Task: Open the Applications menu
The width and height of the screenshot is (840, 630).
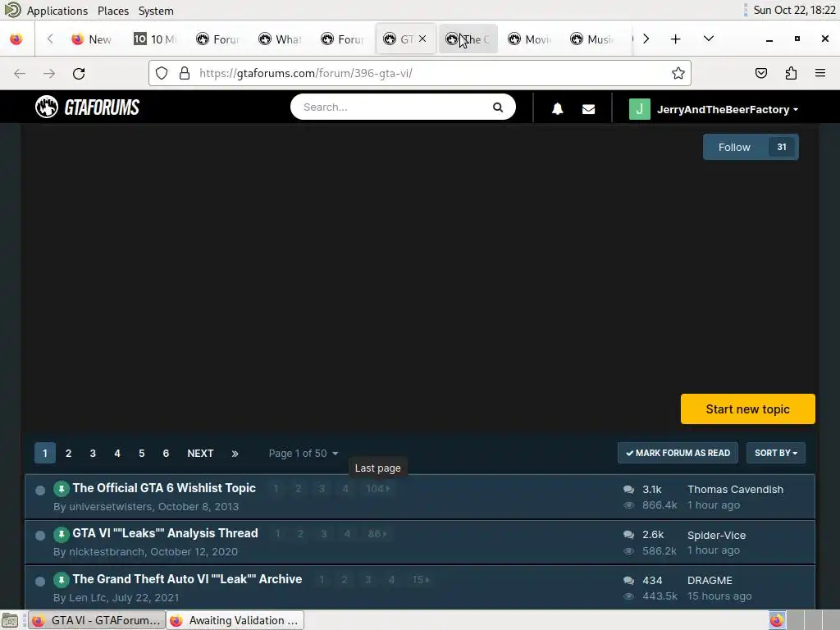Action: tap(57, 11)
